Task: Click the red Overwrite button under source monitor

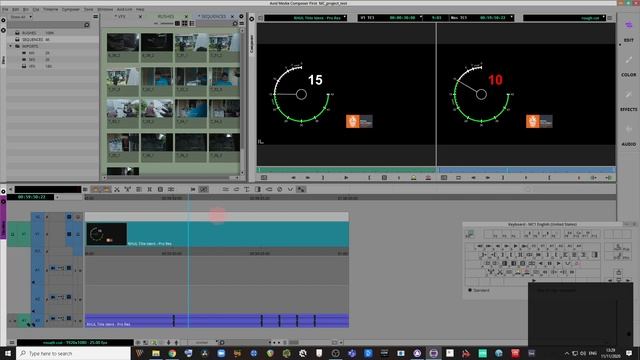Action: 428,178
